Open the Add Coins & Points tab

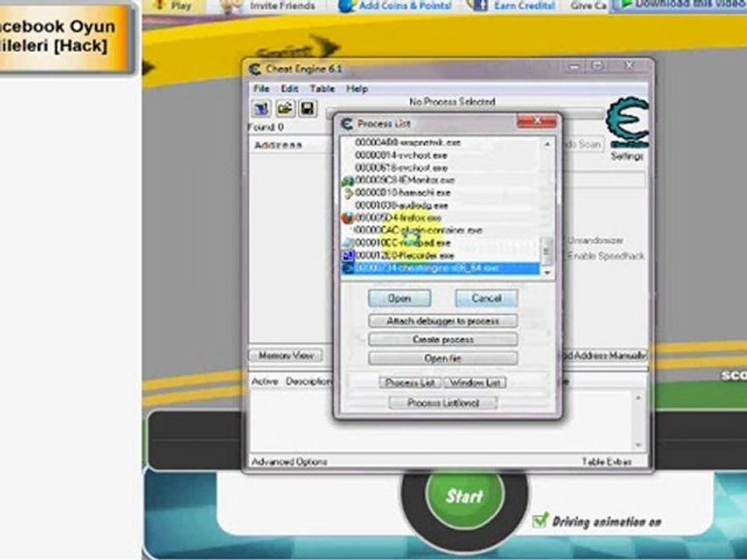(x=395, y=5)
